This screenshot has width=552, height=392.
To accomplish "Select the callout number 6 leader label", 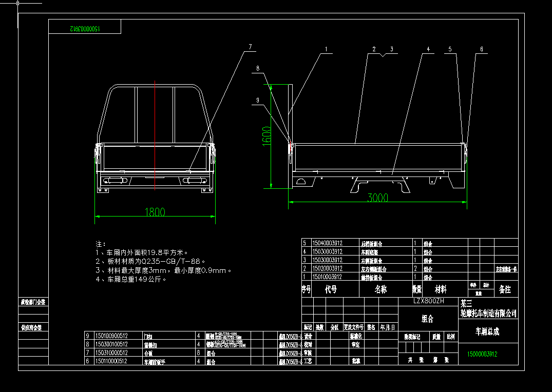I will click(482, 49).
